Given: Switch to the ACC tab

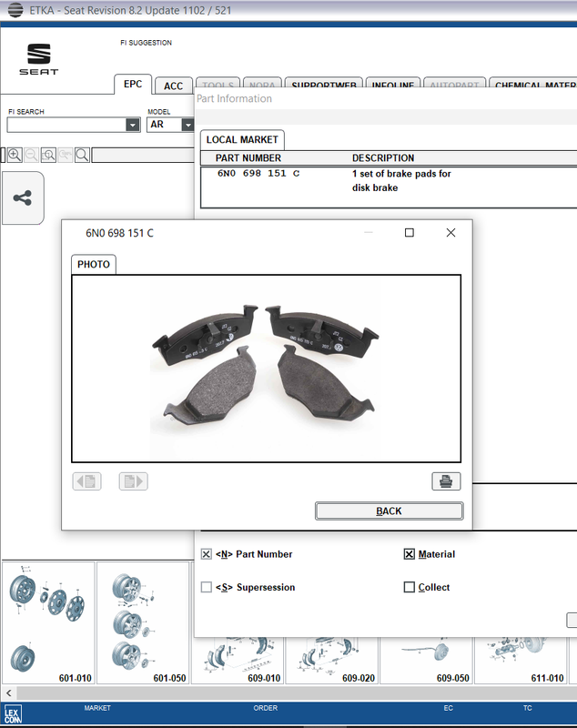Looking at the screenshot, I should pyautogui.click(x=173, y=86).
